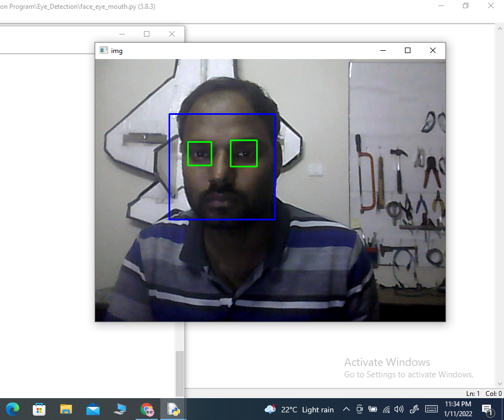Open the notifications Action Center
The width and height of the screenshot is (504, 420).
(x=487, y=409)
